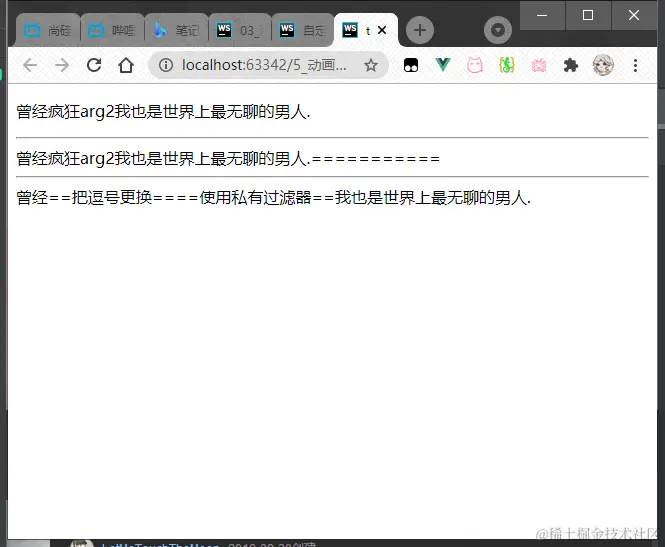
Task: Switch to the 哔哩 tab
Action: 112,30
